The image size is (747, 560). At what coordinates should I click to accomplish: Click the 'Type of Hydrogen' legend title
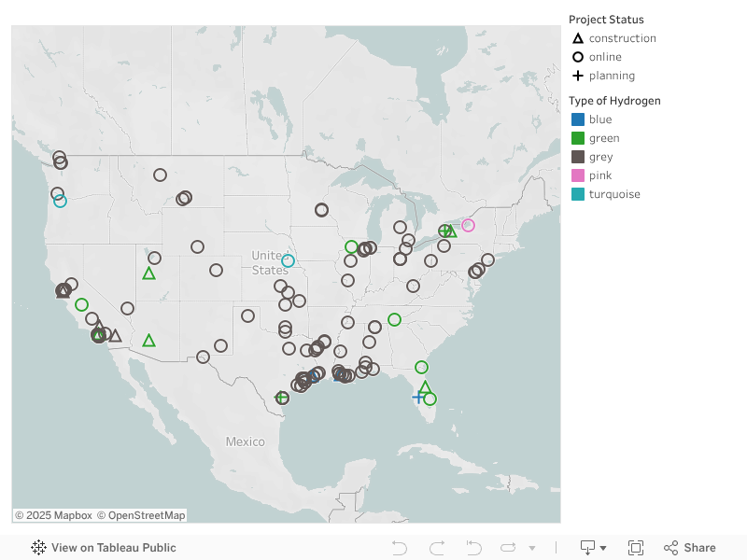(x=614, y=101)
